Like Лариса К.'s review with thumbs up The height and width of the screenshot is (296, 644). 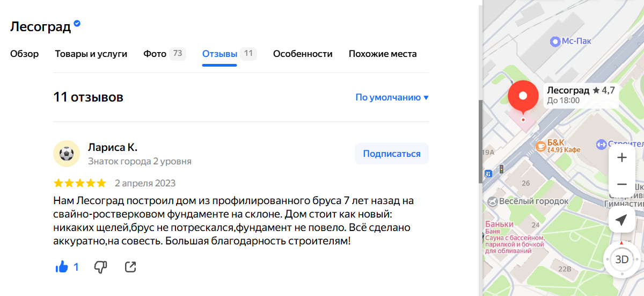click(62, 266)
